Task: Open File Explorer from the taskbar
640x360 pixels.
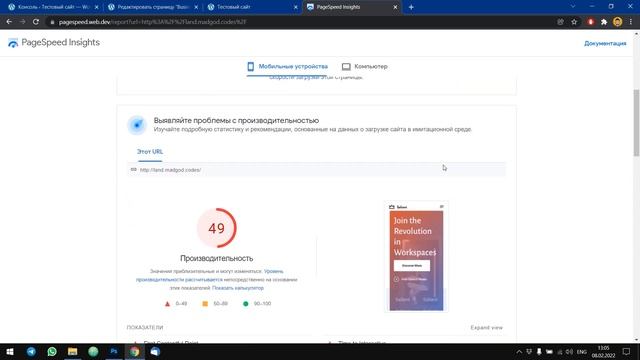Action: click(x=73, y=352)
